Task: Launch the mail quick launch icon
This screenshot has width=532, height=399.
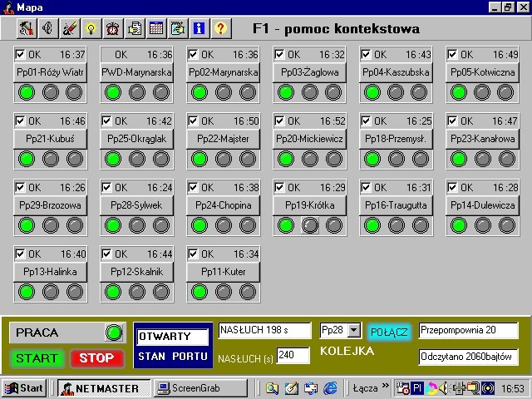Action: (x=311, y=388)
